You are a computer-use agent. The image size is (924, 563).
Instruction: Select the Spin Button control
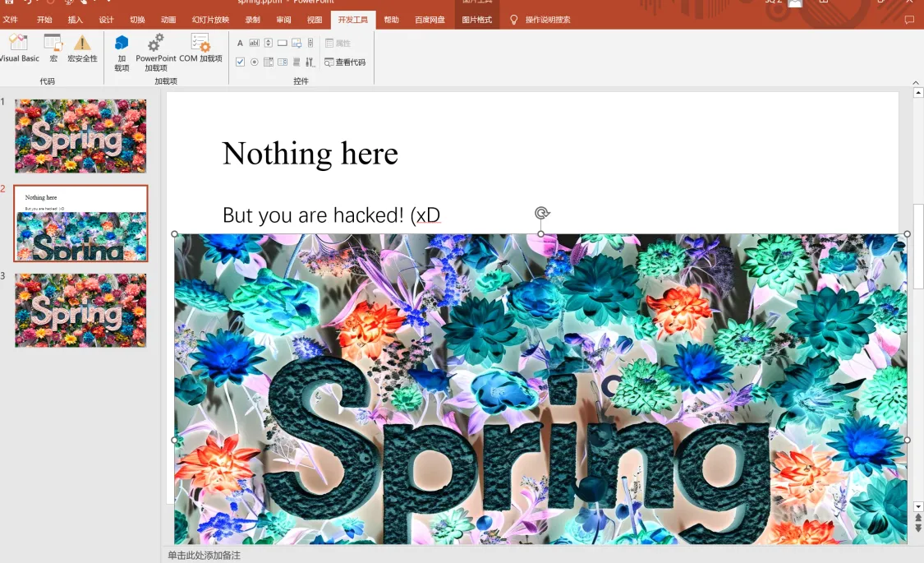click(x=268, y=43)
